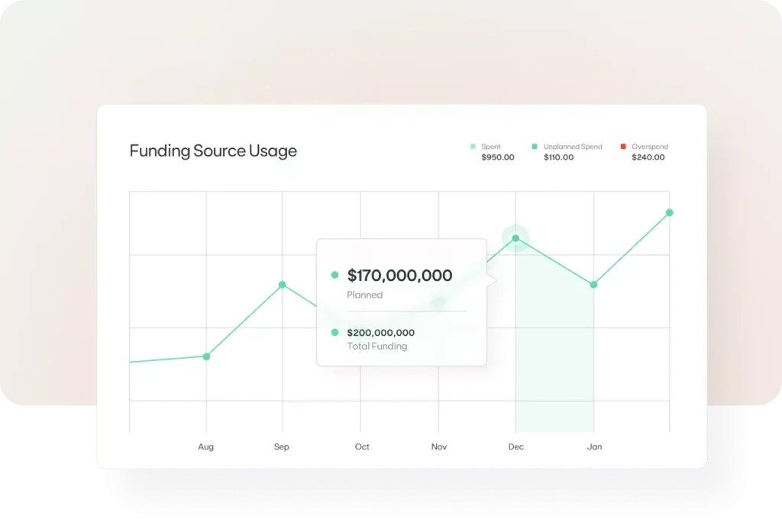Click the red Overspend legend dot
Screen dimensions: 782x532
(x=624, y=147)
